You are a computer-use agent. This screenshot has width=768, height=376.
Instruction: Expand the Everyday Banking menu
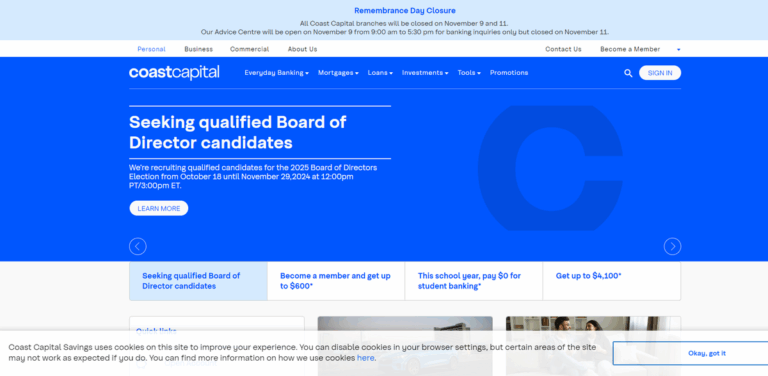point(276,72)
